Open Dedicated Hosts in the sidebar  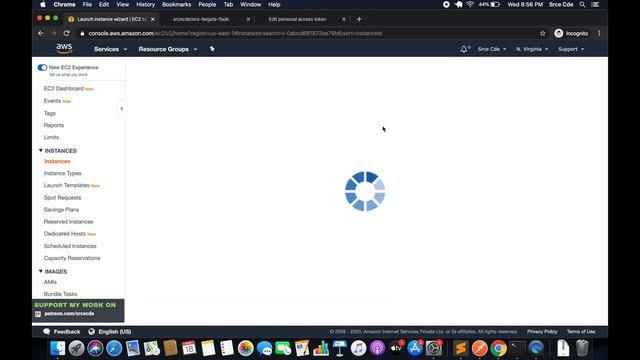[65, 234]
